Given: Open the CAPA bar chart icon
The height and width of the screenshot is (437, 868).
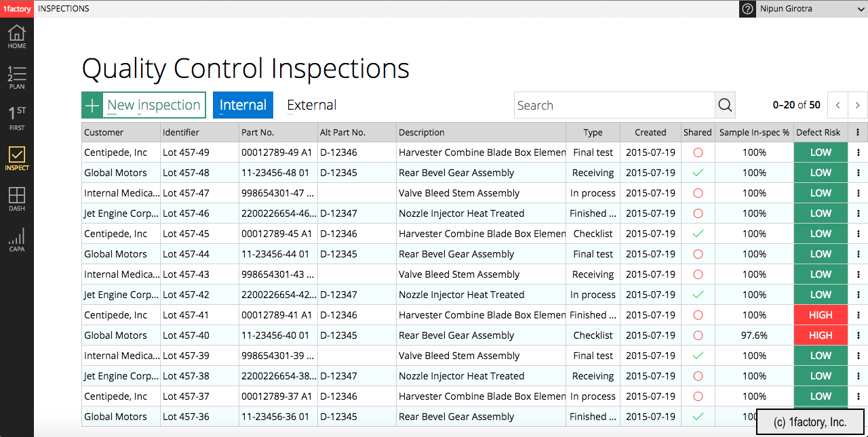Looking at the screenshot, I should click(17, 240).
